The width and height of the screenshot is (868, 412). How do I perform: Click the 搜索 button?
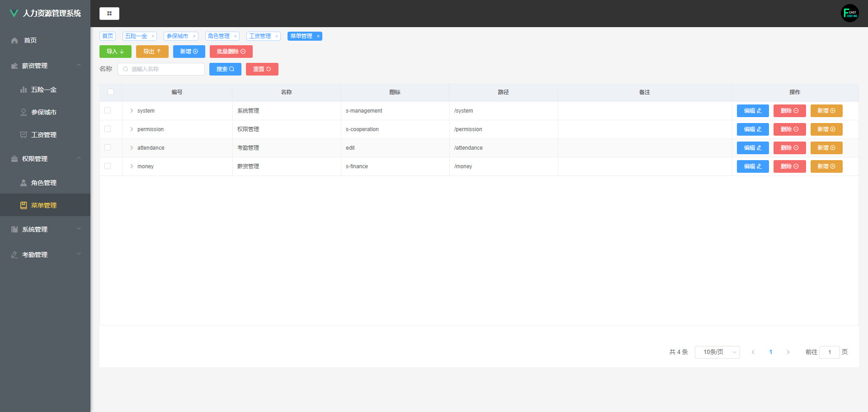(225, 69)
